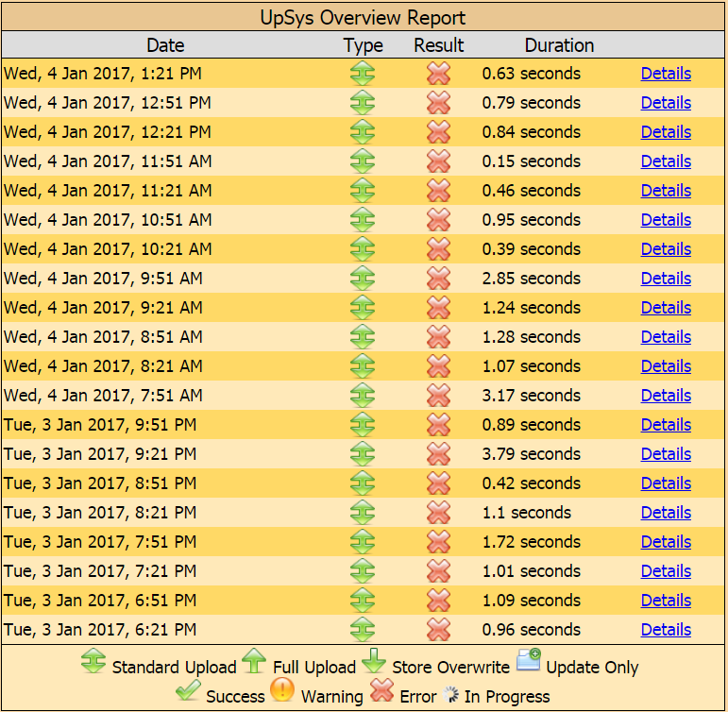Click Error icon in 11:21 AM row

coord(438,191)
